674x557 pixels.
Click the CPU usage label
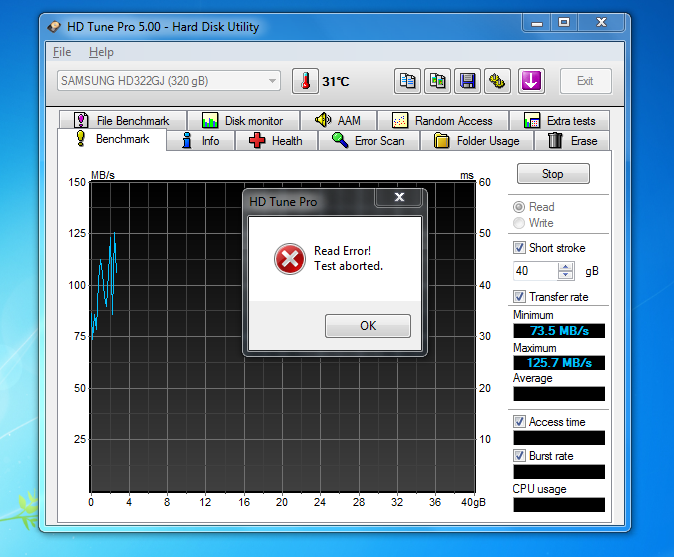(x=539, y=489)
